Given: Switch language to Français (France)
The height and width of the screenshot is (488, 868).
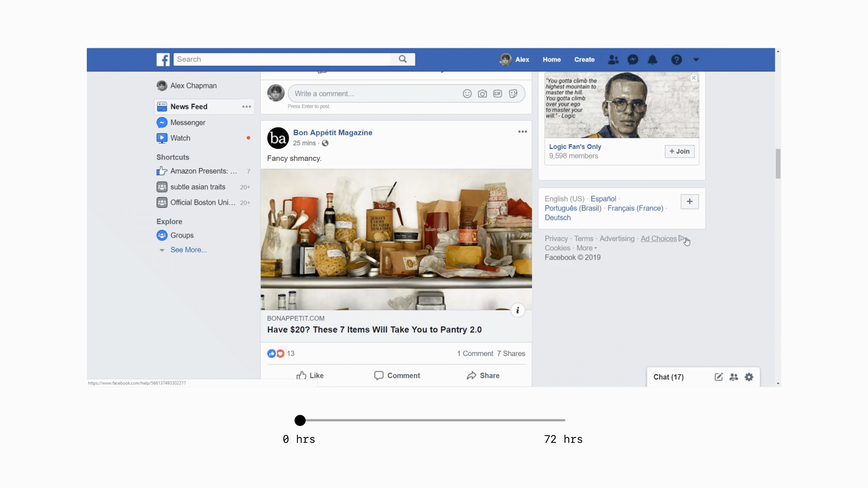Looking at the screenshot, I should pyautogui.click(x=635, y=208).
